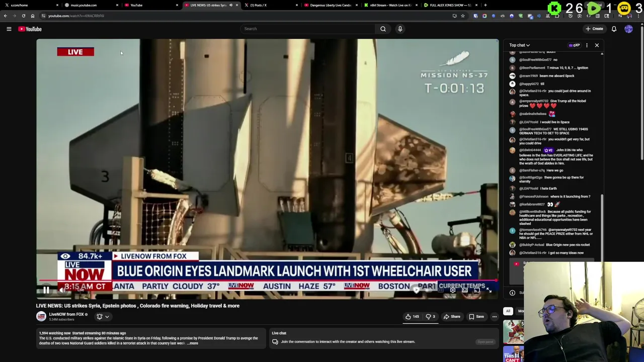Viewport: 644px width, 362px height.
Task: Click chat message from @EdwinG4444
Action: (x=551, y=157)
